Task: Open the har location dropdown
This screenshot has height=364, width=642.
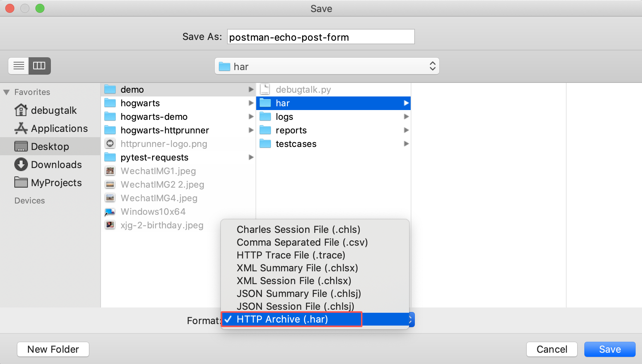Action: point(327,66)
